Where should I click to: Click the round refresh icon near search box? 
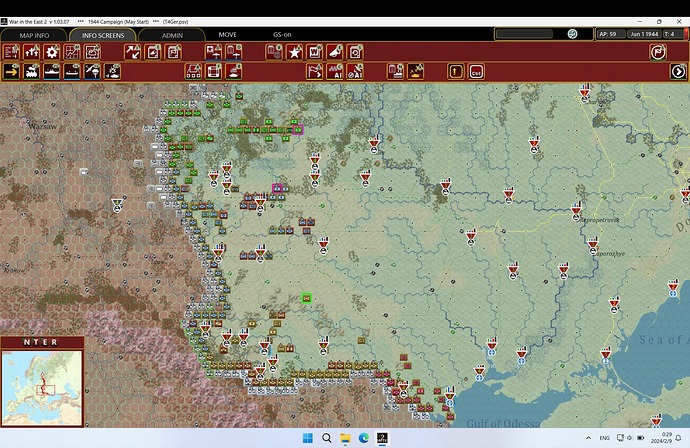coord(572,34)
